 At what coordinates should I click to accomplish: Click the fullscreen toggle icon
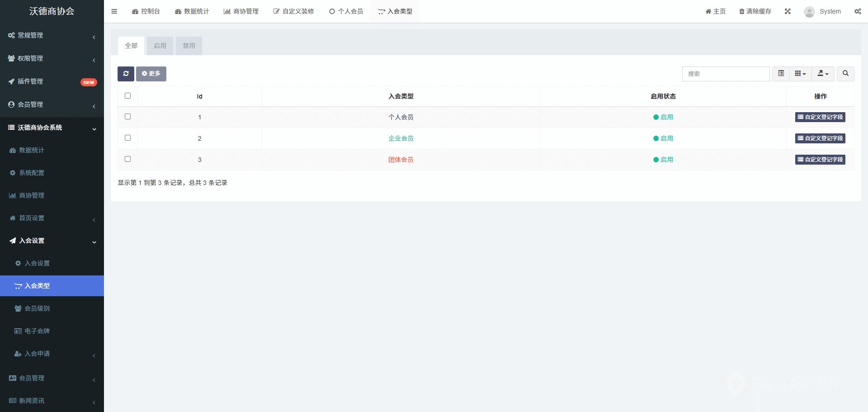(x=788, y=11)
